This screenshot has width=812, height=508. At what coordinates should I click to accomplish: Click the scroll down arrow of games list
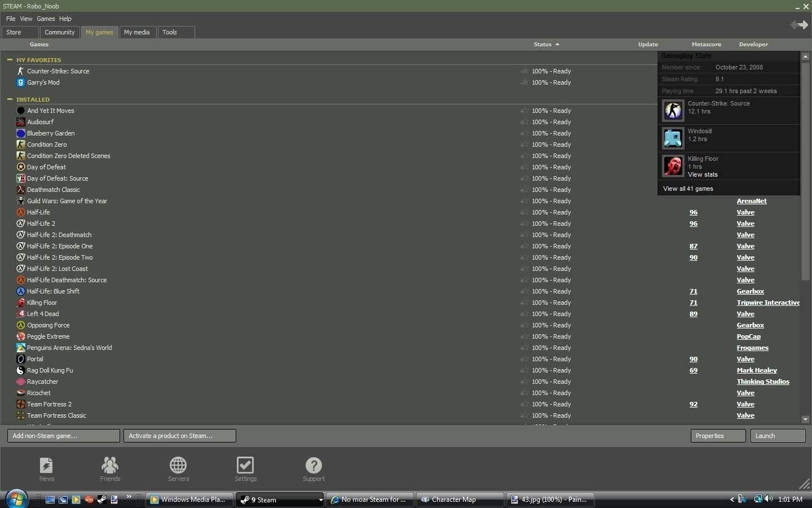coord(805,419)
